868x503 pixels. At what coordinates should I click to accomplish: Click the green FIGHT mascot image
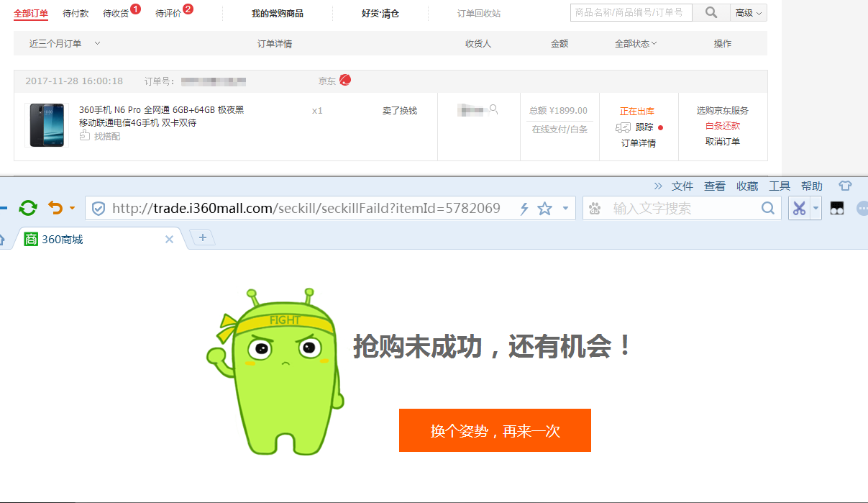tap(275, 372)
